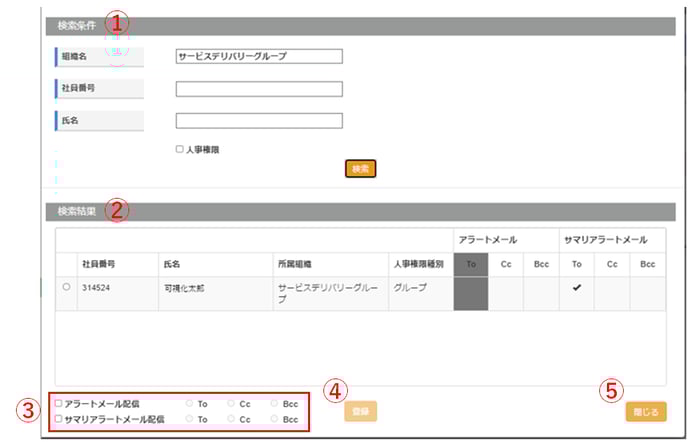This screenshot has width=688, height=442.
Task: Tick the サマリアラートメール配信 checkbox
Action: 59,419
